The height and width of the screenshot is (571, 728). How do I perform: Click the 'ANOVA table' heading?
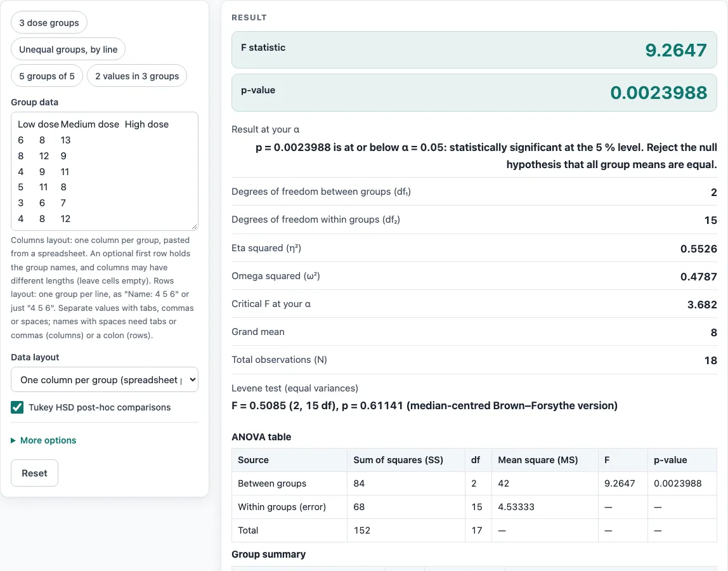coord(261,436)
